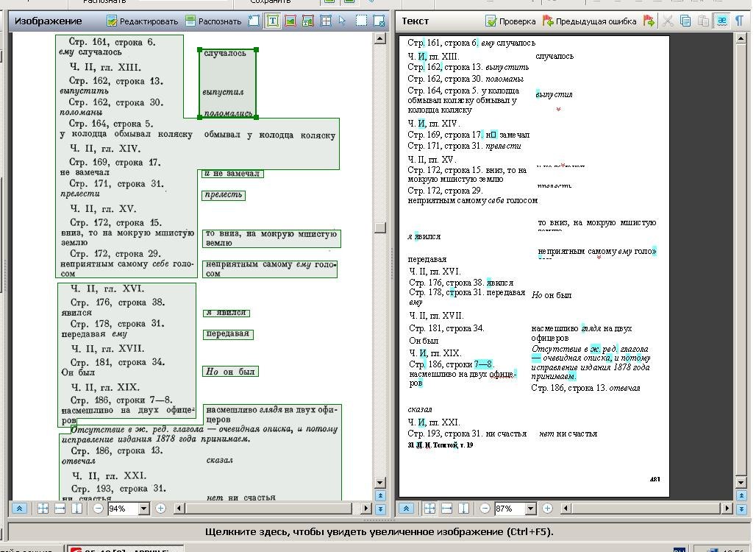Click Text panel horizontal scroll left arrow
The width and height of the screenshot is (756, 552).
point(566,508)
